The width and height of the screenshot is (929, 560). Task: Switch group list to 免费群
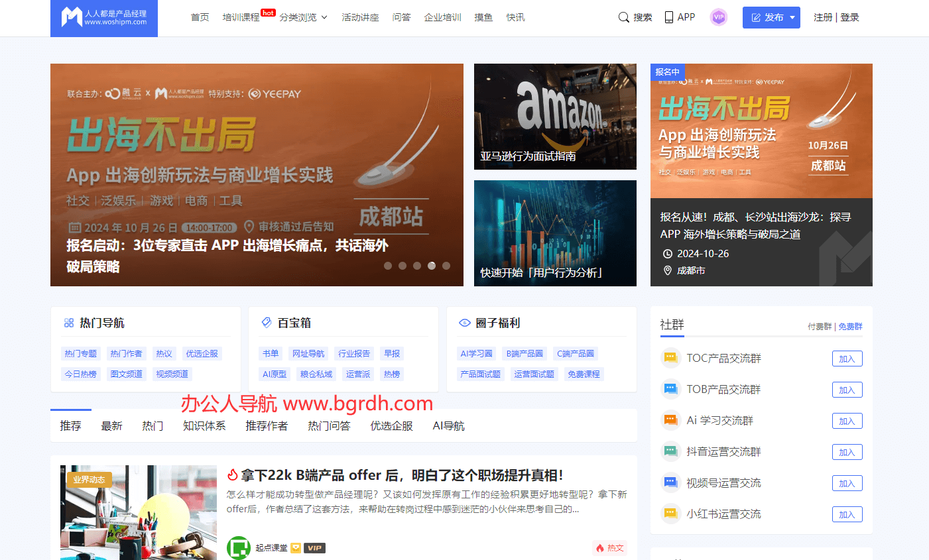(x=850, y=326)
